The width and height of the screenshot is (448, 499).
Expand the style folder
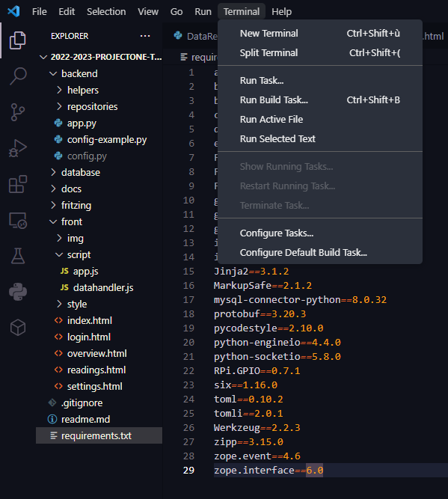point(59,304)
